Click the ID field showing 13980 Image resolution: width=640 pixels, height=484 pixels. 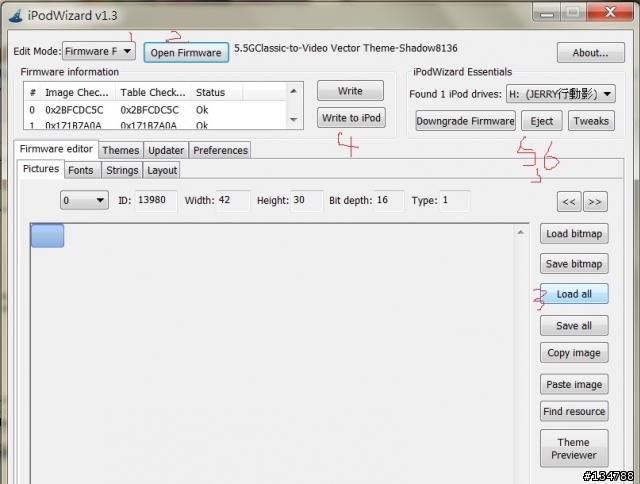[156, 200]
